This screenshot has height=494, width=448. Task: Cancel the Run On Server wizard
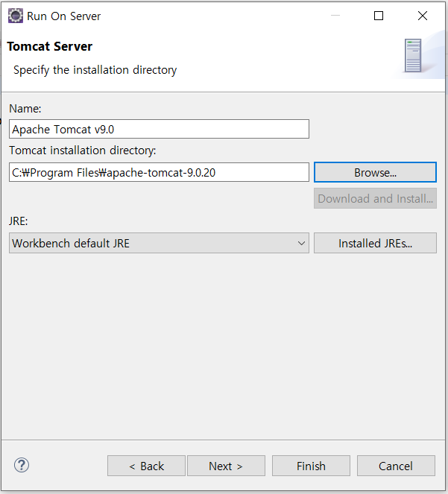click(396, 466)
